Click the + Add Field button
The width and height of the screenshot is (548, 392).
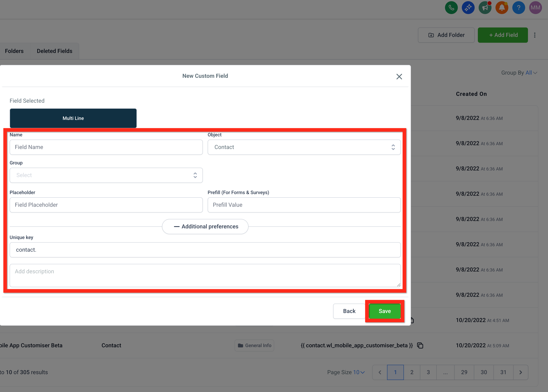[x=503, y=35]
